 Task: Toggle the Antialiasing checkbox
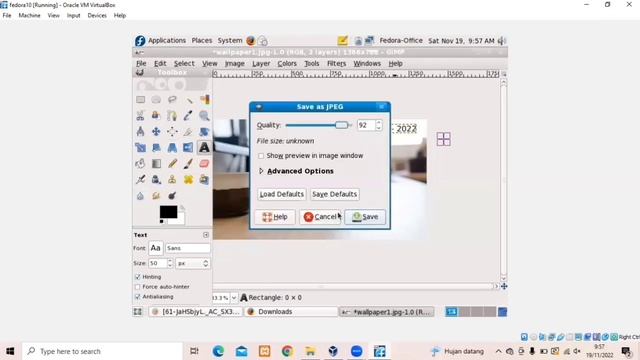[138, 297]
